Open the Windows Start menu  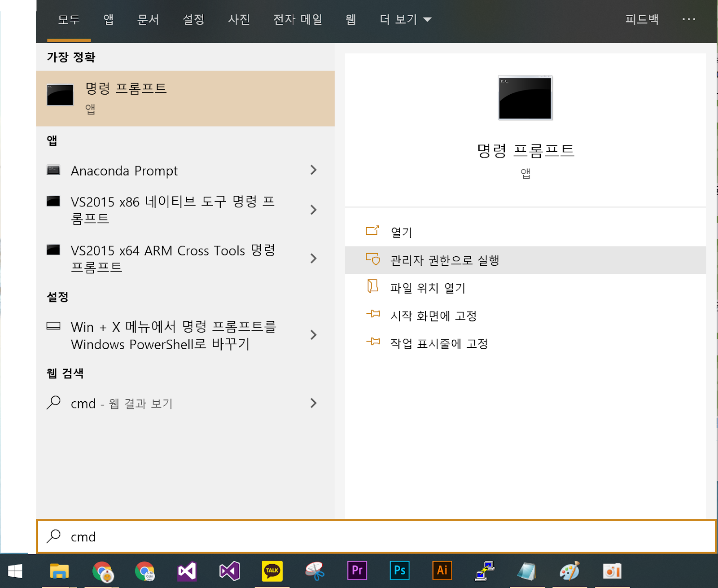coord(15,571)
